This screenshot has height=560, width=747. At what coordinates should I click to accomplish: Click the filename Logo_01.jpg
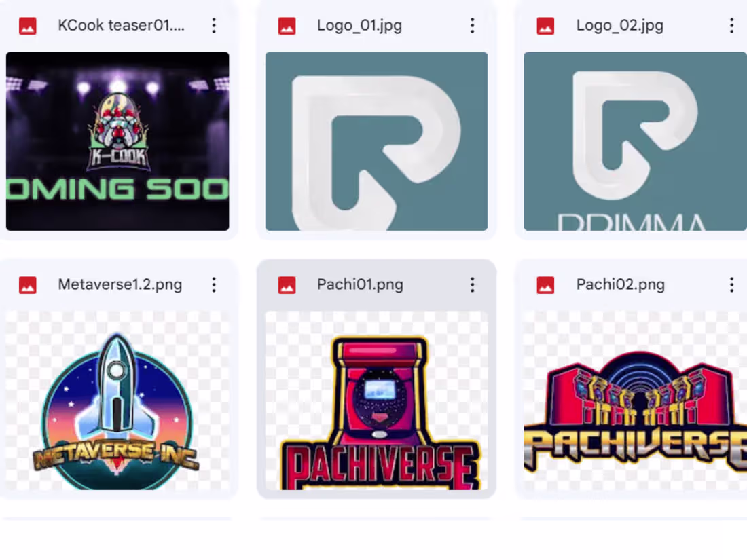(x=359, y=26)
